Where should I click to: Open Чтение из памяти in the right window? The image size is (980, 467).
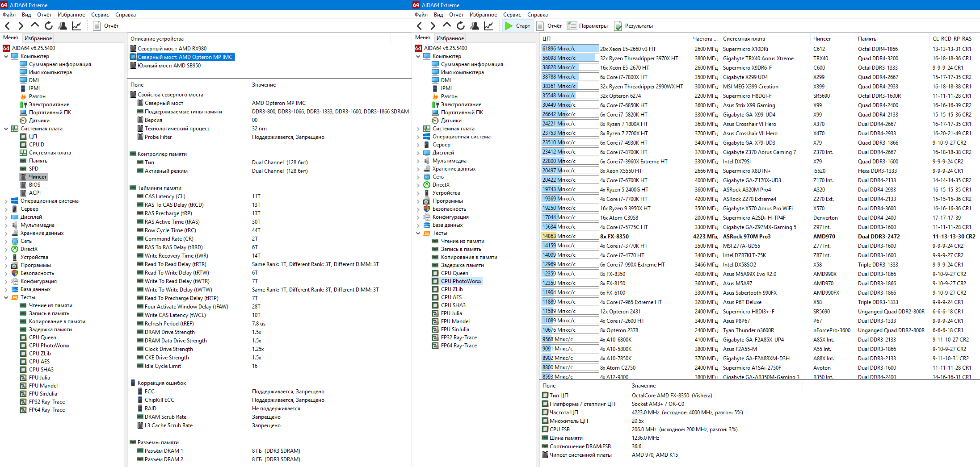463,241
